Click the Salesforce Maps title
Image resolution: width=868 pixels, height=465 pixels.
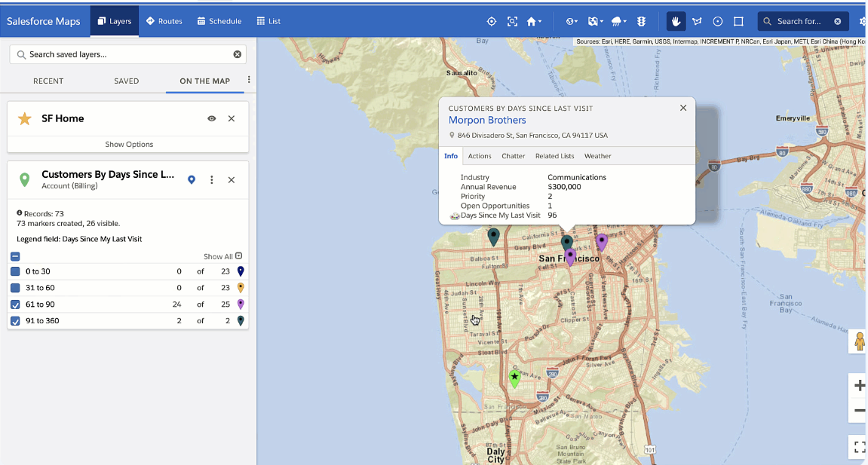pyautogui.click(x=43, y=21)
